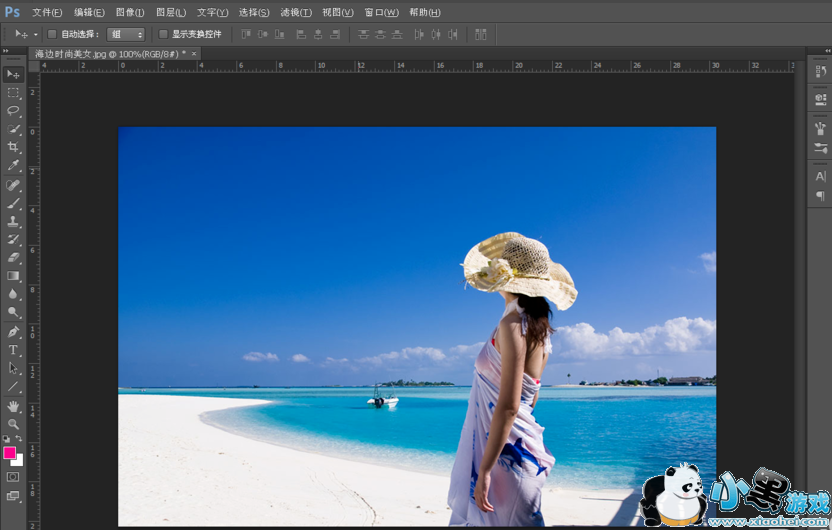Select the Crop tool
Screen dimensions: 832x530
(13, 147)
